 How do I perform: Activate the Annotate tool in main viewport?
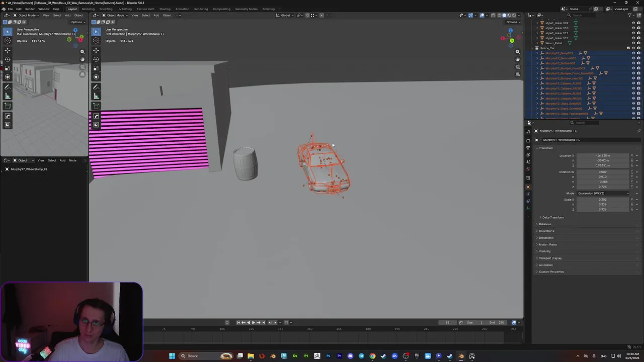point(96,87)
